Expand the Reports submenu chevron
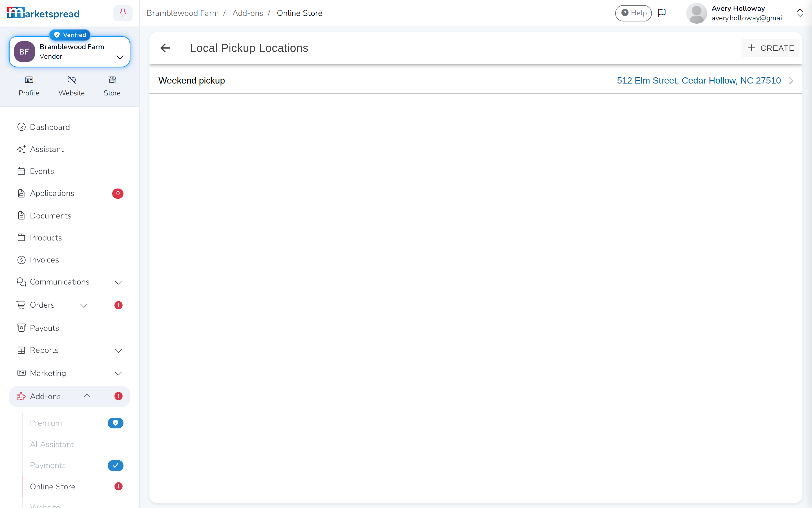The height and width of the screenshot is (508, 812). (118, 351)
